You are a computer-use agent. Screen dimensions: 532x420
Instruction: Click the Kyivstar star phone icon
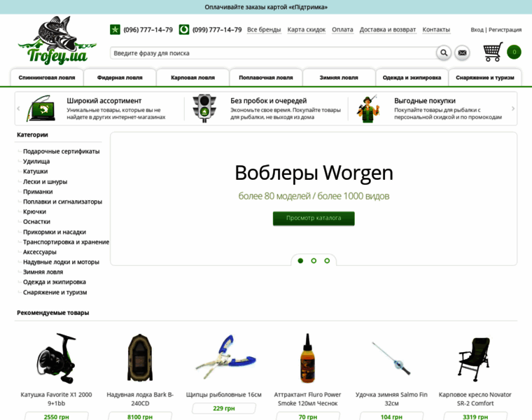pos(115,29)
